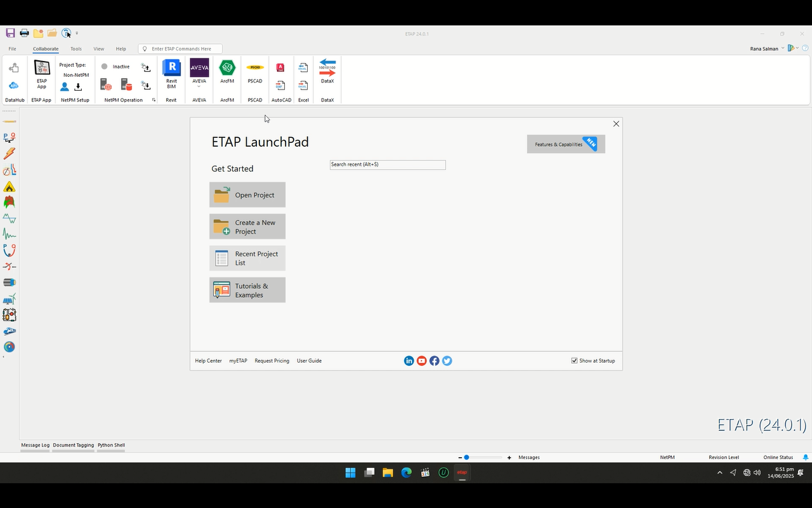The height and width of the screenshot is (508, 812).
Task: Open the NetPM Operation dialog launcher
Action: [154, 100]
